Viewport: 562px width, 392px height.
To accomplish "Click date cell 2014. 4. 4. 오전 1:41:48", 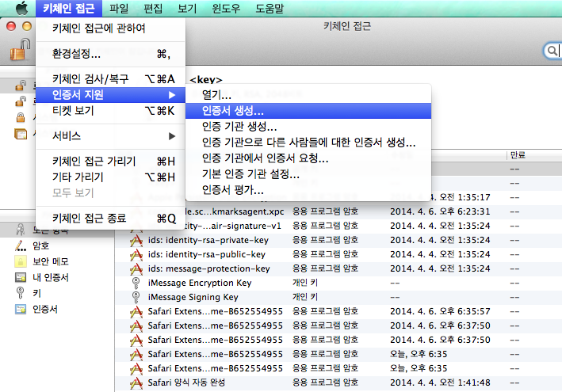I will point(440,382).
